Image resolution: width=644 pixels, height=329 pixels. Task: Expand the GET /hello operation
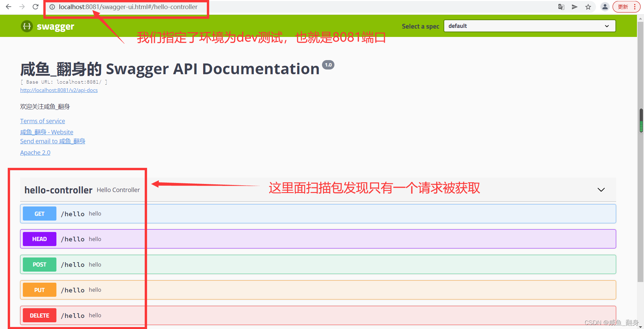point(318,214)
